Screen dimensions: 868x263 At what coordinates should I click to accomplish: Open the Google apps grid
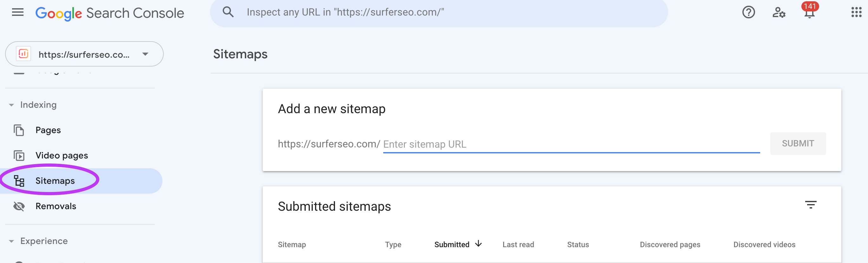pyautogui.click(x=856, y=13)
